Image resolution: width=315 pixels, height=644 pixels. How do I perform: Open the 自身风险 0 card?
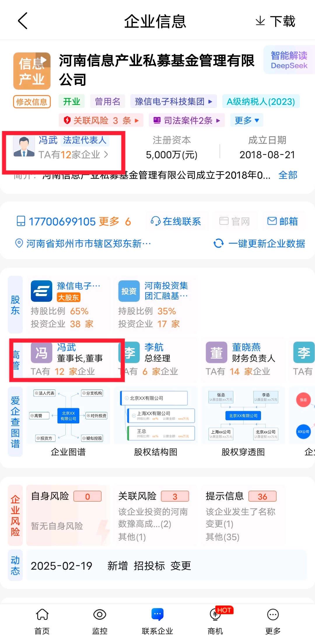(x=68, y=515)
